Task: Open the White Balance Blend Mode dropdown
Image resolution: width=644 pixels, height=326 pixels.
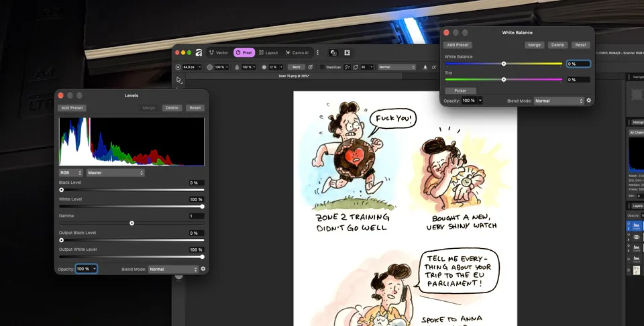Action: click(x=559, y=101)
